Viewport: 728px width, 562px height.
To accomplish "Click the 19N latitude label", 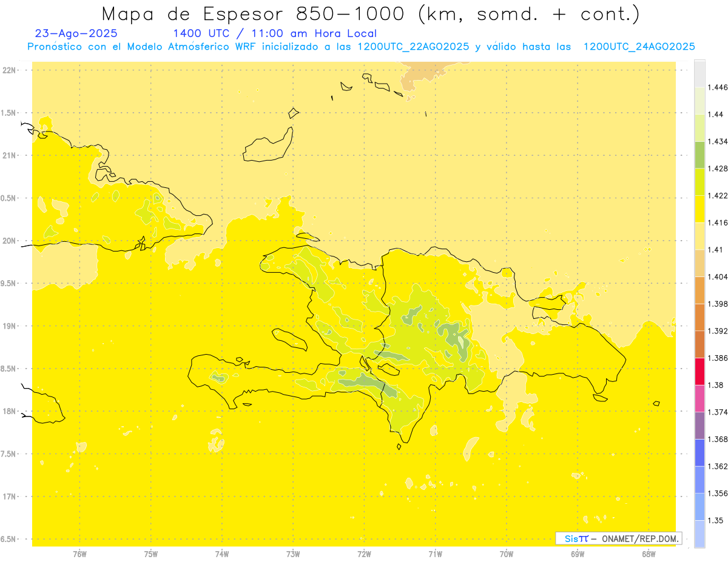I will coord(9,326).
